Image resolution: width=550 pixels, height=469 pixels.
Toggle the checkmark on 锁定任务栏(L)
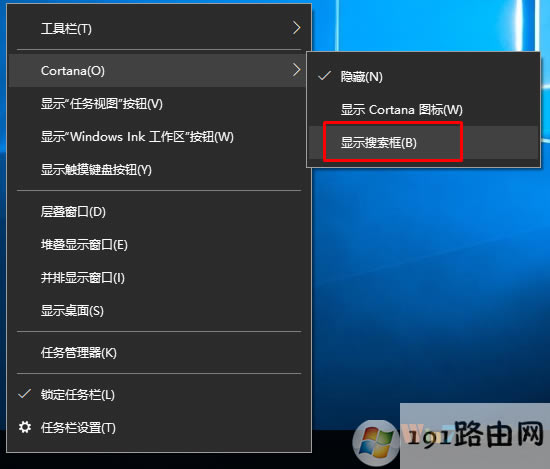pyautogui.click(x=25, y=394)
